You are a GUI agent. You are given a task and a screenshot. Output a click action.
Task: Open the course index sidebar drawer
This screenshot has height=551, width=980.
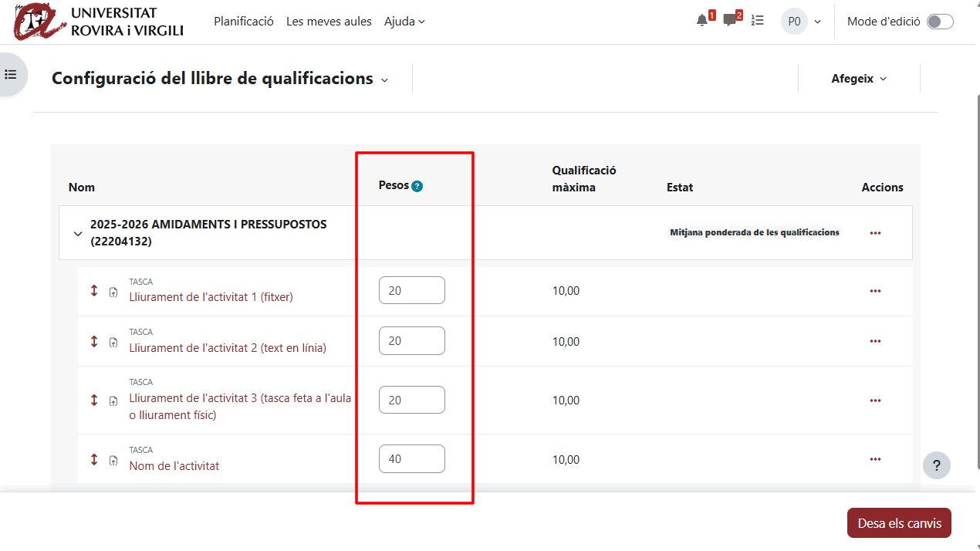click(11, 75)
